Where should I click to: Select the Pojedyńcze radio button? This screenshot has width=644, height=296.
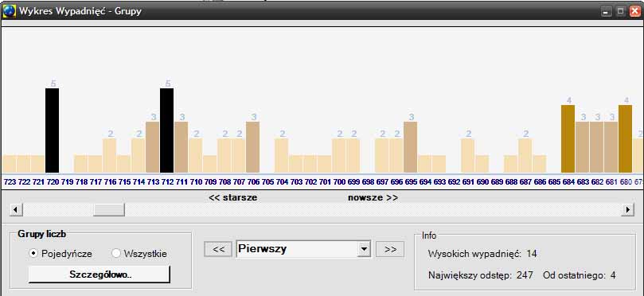coord(33,253)
